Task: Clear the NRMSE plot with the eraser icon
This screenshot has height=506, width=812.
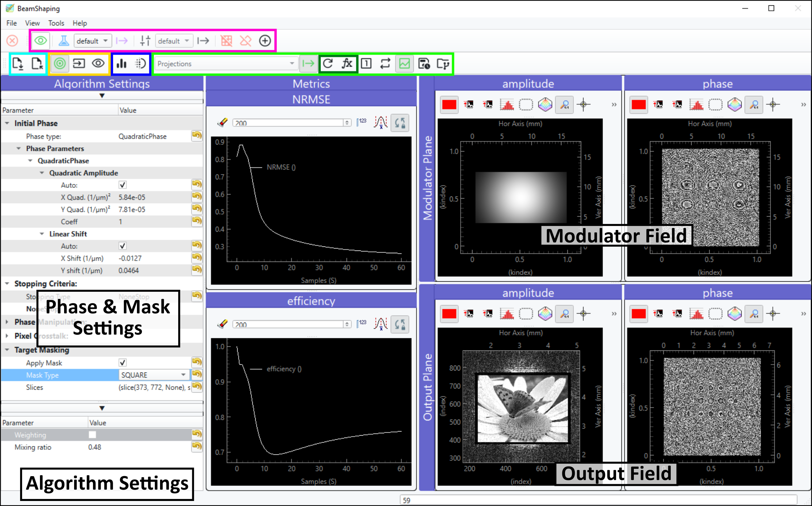Action: [222, 122]
